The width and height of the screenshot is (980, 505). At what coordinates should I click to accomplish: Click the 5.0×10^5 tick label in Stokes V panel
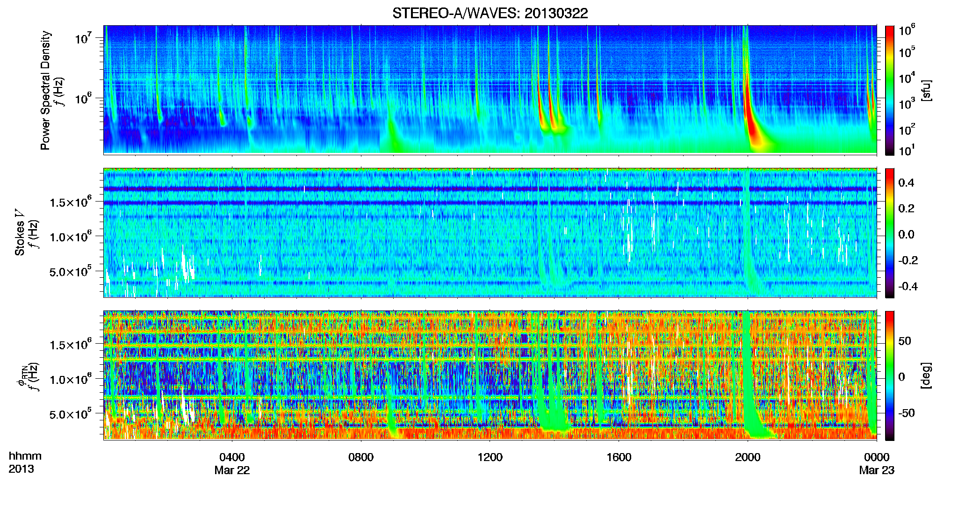[70, 271]
